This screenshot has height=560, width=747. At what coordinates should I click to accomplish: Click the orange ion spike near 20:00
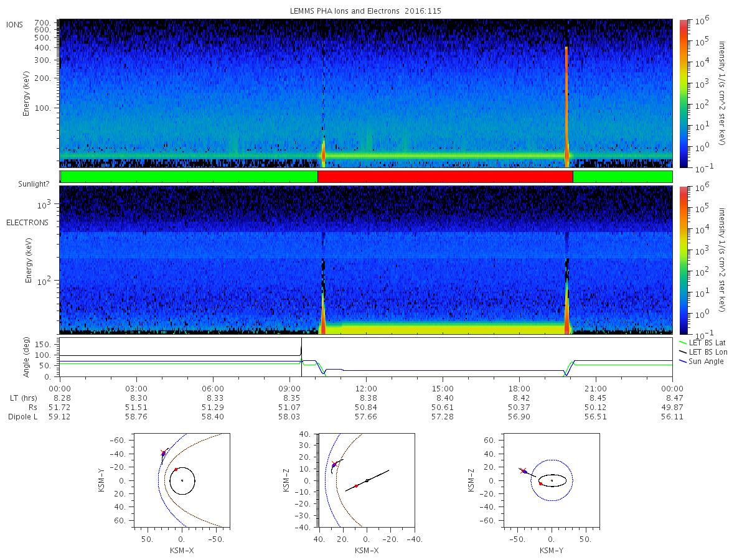pos(566,106)
